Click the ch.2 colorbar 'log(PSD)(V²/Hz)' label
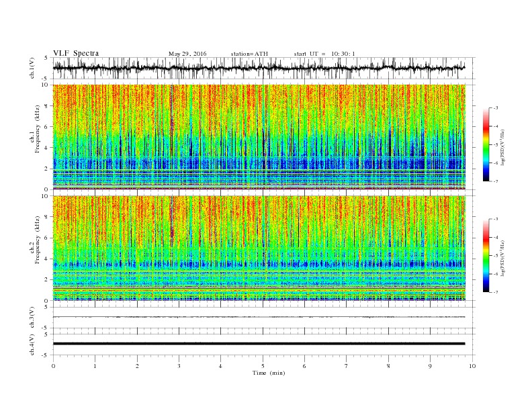 (x=503, y=258)
